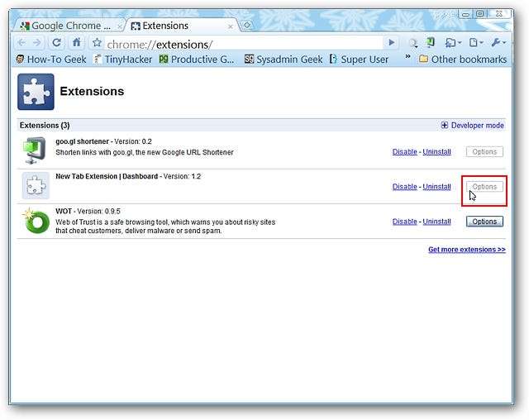Viewport: 529px width, 420px height.
Task: Bookmark this page with the star
Action: click(x=97, y=43)
